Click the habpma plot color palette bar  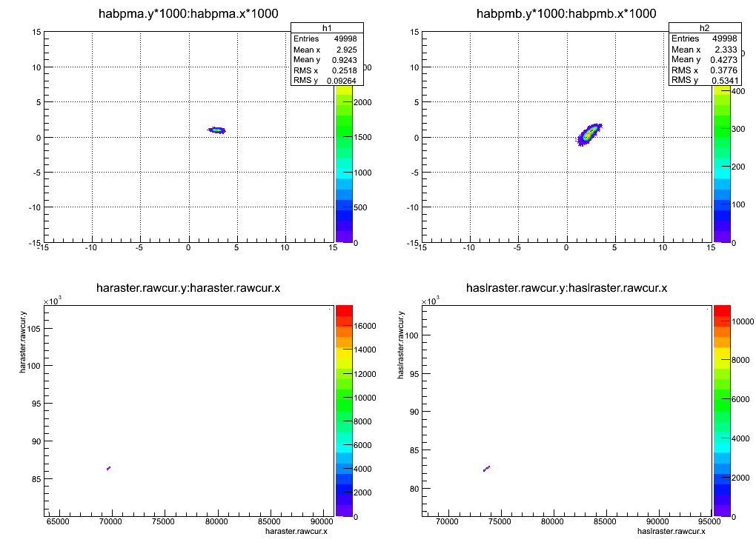[x=343, y=164]
